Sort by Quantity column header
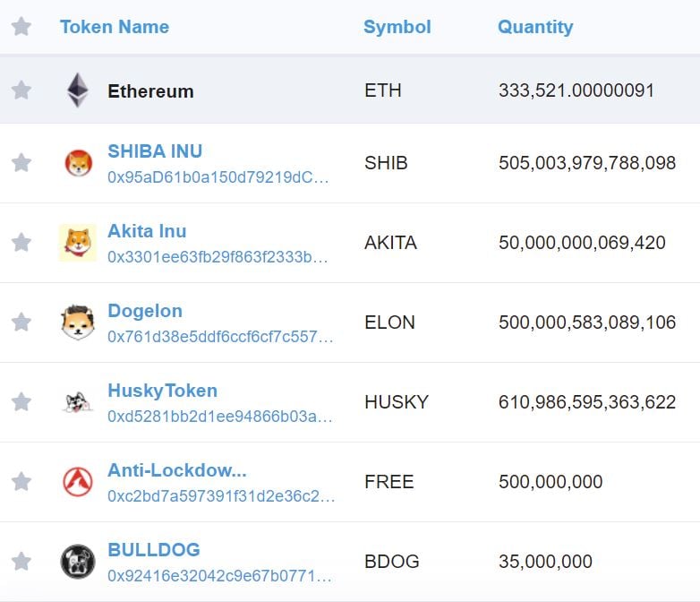Screen dimensions: 700x602 [535, 27]
